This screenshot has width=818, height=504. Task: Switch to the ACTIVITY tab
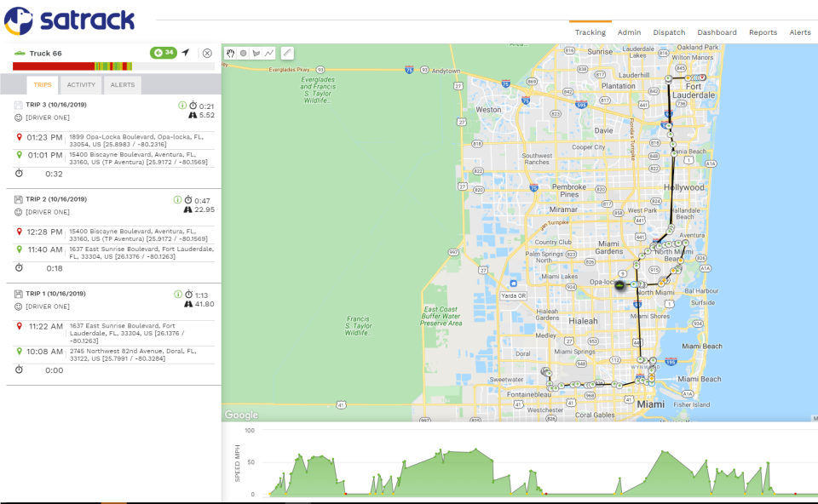click(x=81, y=84)
